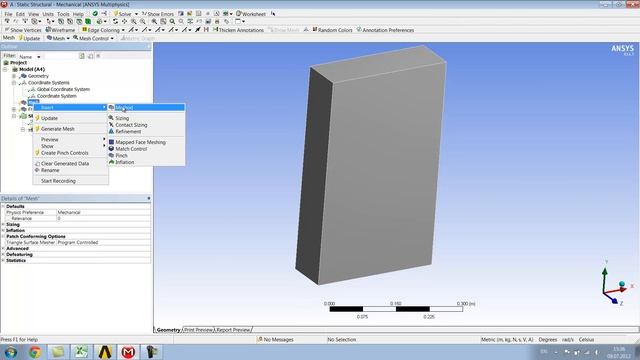Select the green Body selection filter icon

click(88, 21)
